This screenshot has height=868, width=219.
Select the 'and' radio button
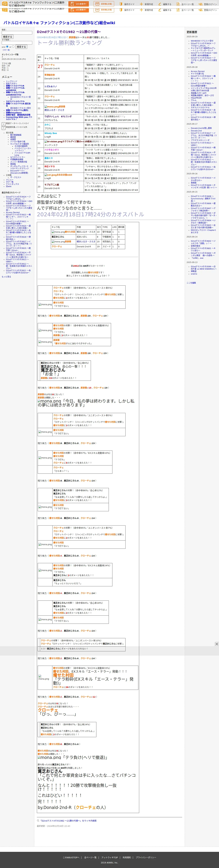(8, 46)
